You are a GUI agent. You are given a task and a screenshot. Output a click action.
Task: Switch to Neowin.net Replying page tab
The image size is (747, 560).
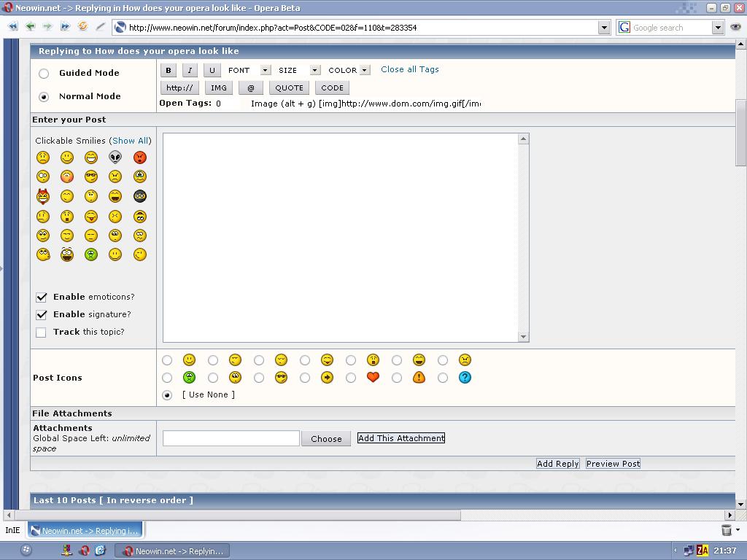click(85, 531)
